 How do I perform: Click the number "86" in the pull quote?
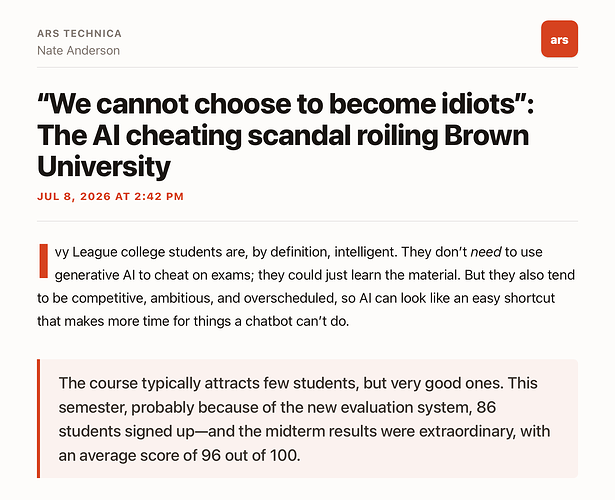486,407
